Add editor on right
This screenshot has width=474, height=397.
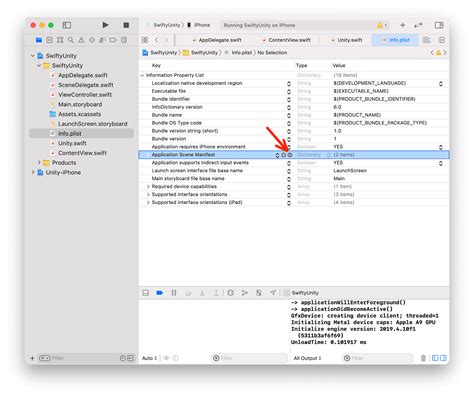[x=442, y=40]
